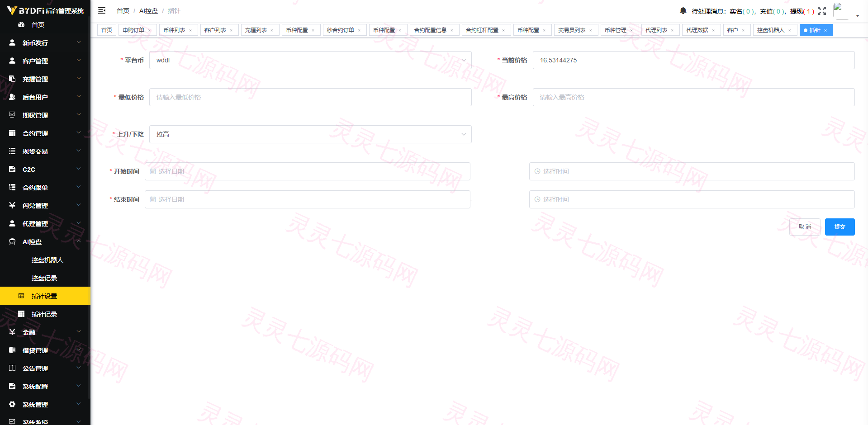This screenshot has width=868, height=425.
Task: Toggle fullscreen mode icon
Action: [x=822, y=11]
